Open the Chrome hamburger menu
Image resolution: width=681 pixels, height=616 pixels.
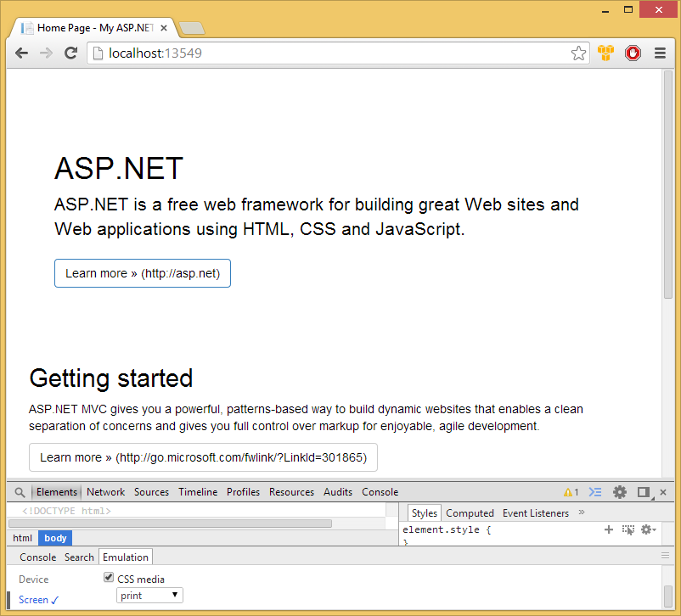tap(660, 53)
